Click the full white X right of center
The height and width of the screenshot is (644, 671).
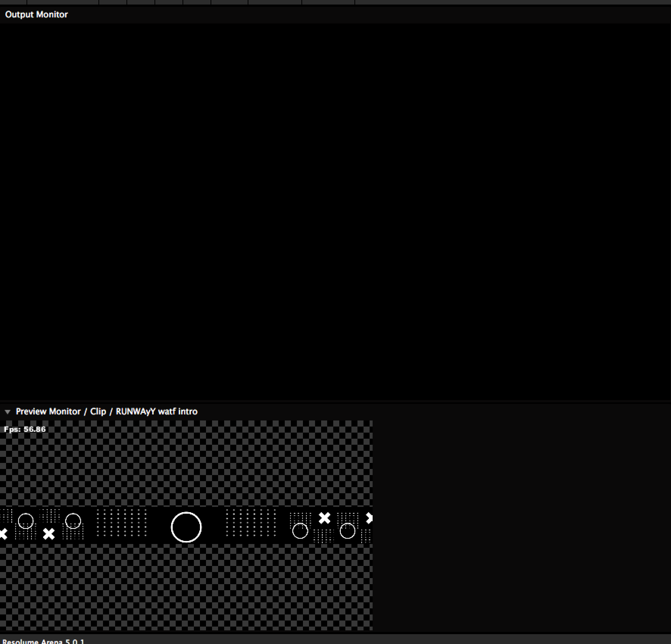pyautogui.click(x=325, y=518)
